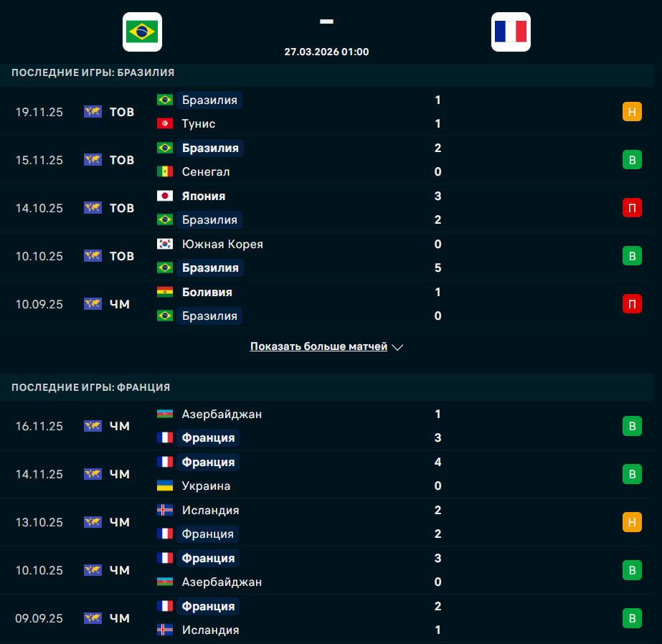The height and width of the screenshot is (644, 662).
Task: Click the Ukraine flag icon
Action: pos(165,486)
